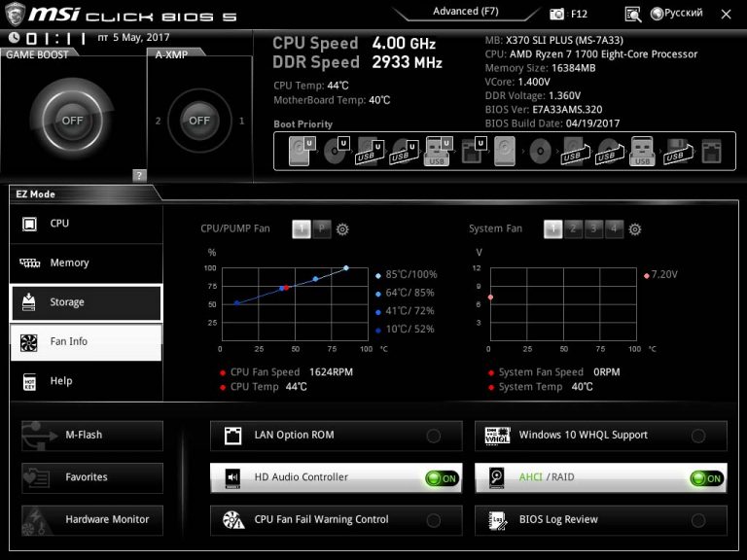Screen dimensions: 747x560
Task: Click the DDR Speed 2933 MHz value
Action: [x=407, y=62]
